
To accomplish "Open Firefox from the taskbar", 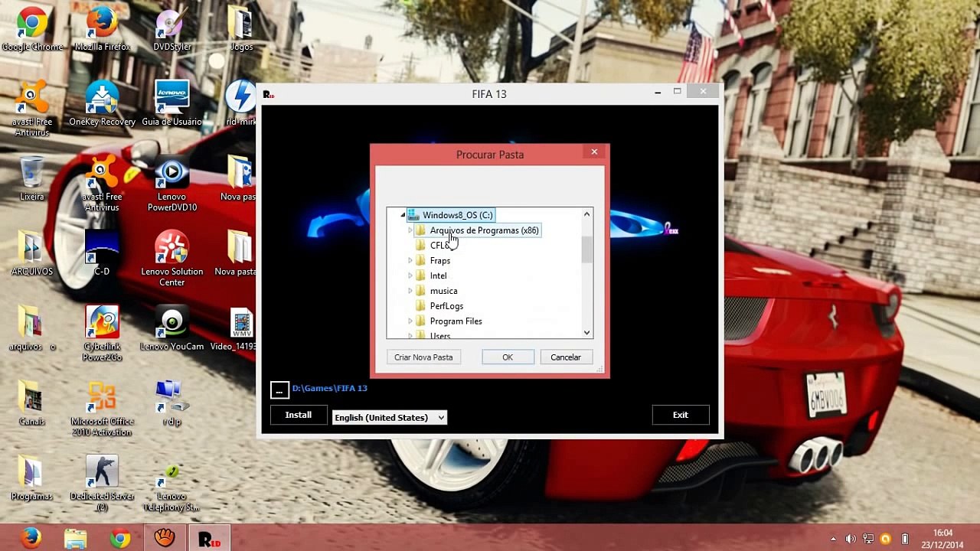I will (x=31, y=538).
